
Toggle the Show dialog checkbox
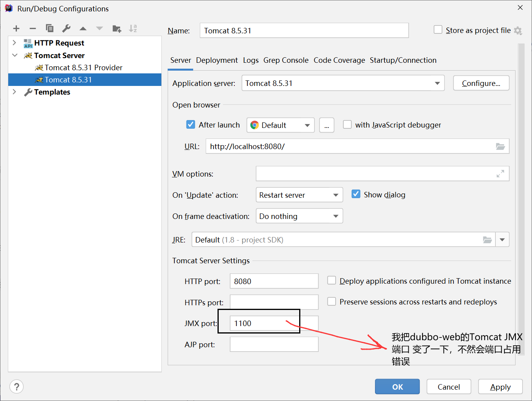pyautogui.click(x=356, y=194)
